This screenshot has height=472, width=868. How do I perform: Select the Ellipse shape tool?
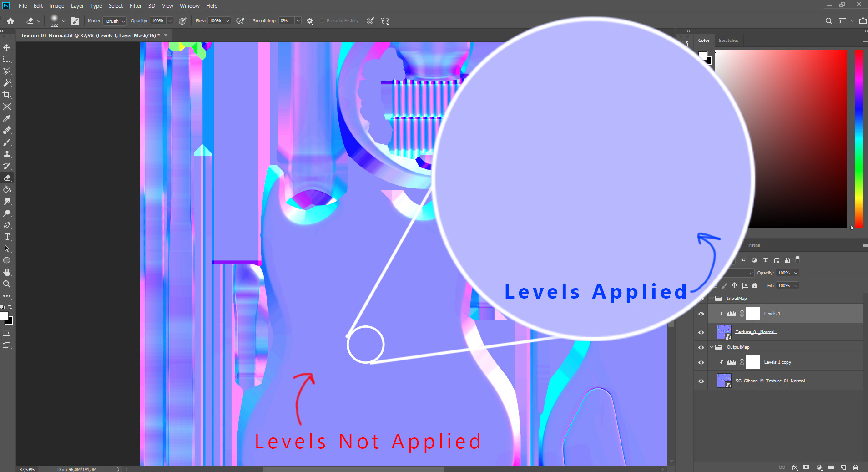(7, 260)
